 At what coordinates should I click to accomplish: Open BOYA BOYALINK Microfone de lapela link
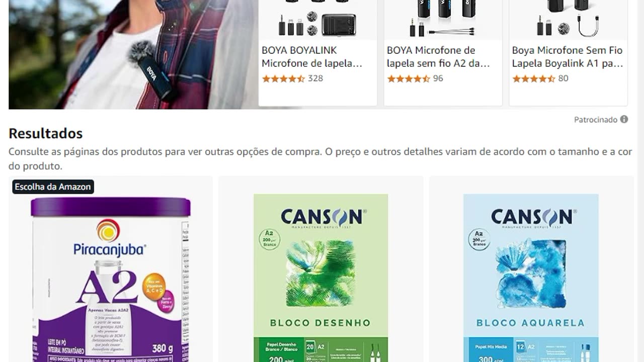(x=312, y=57)
